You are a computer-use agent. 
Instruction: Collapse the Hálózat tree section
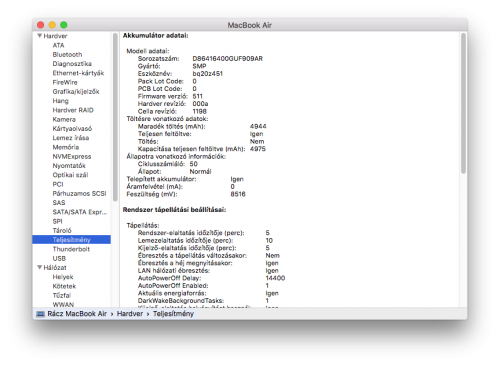[40, 267]
